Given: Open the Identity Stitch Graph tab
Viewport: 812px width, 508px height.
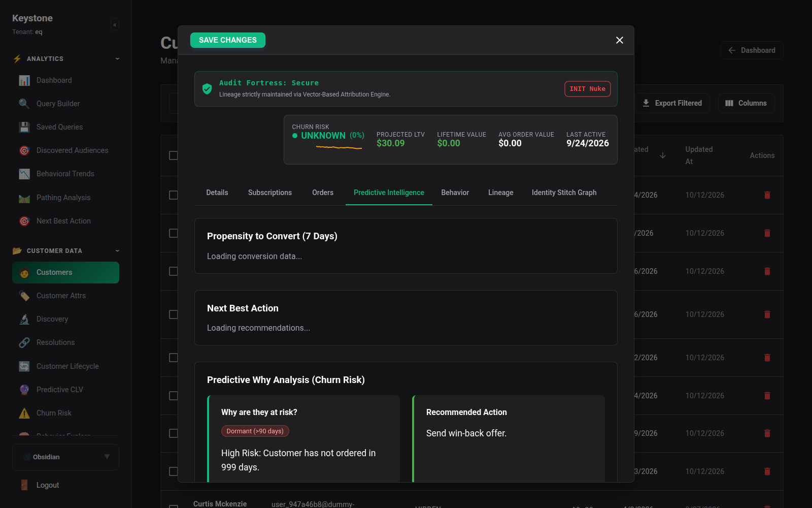Looking at the screenshot, I should [564, 193].
